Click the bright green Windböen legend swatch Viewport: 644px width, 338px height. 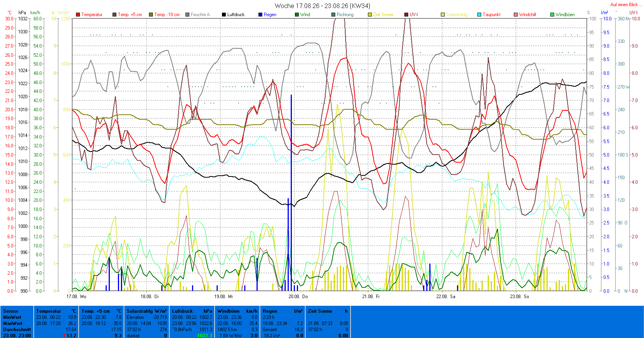click(x=552, y=15)
